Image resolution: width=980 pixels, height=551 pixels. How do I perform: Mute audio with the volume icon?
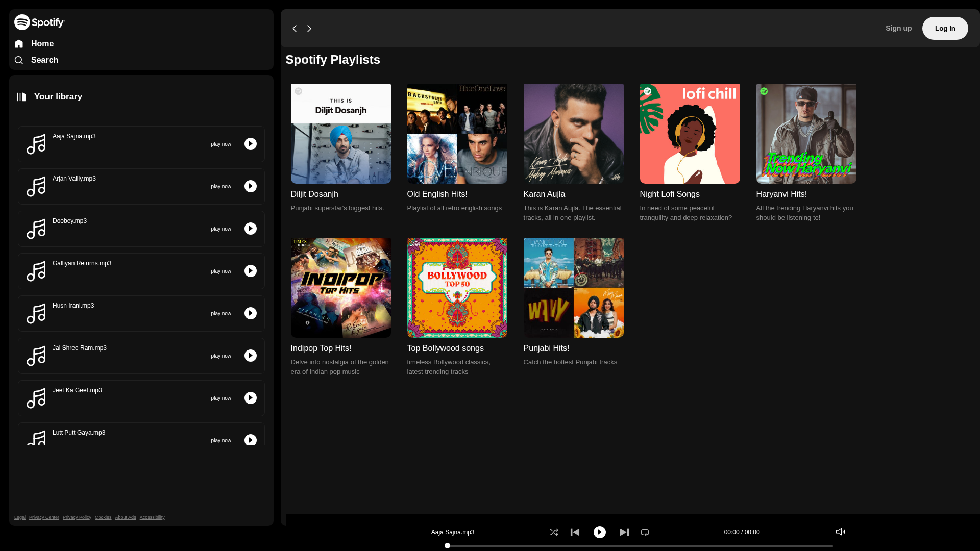click(x=840, y=532)
